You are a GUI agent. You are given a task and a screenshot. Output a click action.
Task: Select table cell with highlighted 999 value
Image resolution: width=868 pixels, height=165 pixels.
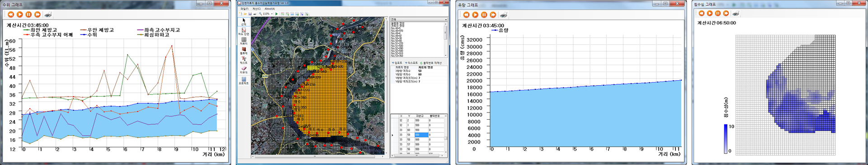(421, 135)
